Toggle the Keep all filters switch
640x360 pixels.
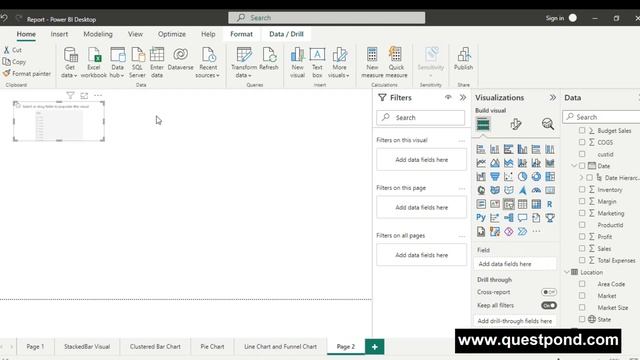(x=549, y=305)
